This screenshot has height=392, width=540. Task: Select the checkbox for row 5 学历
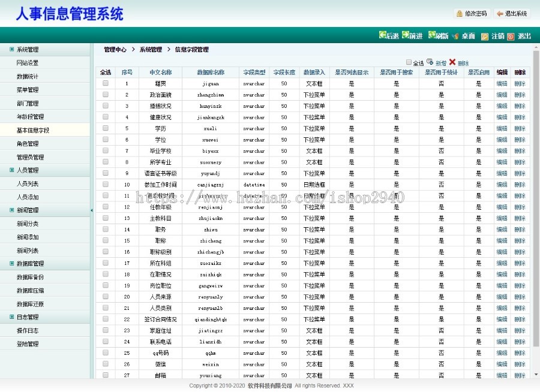[106, 128]
